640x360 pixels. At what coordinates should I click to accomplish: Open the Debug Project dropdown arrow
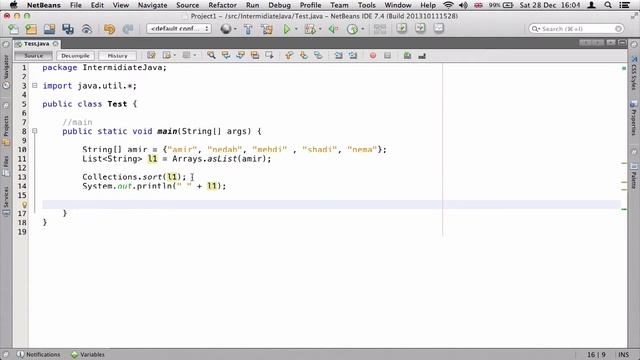click(x=320, y=29)
